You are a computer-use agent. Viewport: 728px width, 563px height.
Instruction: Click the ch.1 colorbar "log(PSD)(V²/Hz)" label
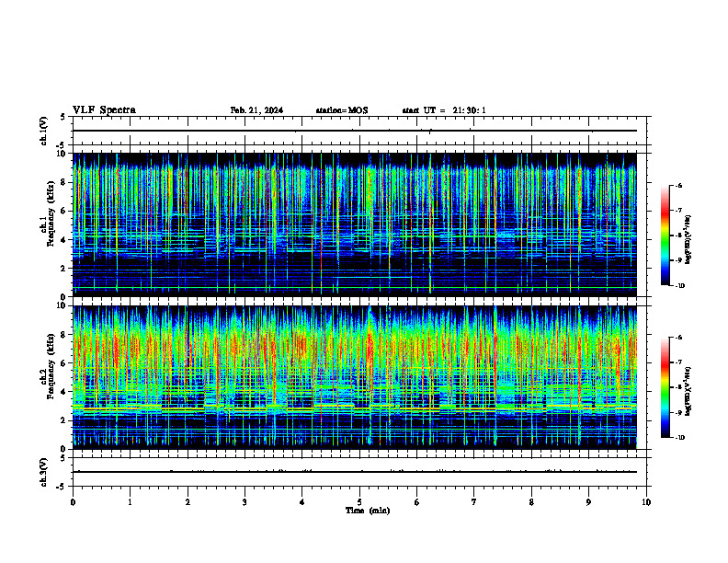[x=688, y=239]
